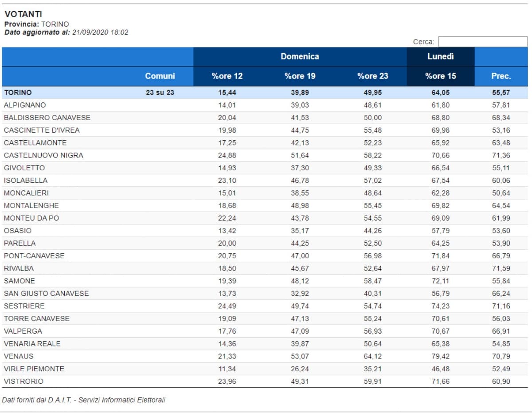Viewport: 532px width, 413px height.
Task: Open the ALPIGNANO municipality row
Action: 25,105
